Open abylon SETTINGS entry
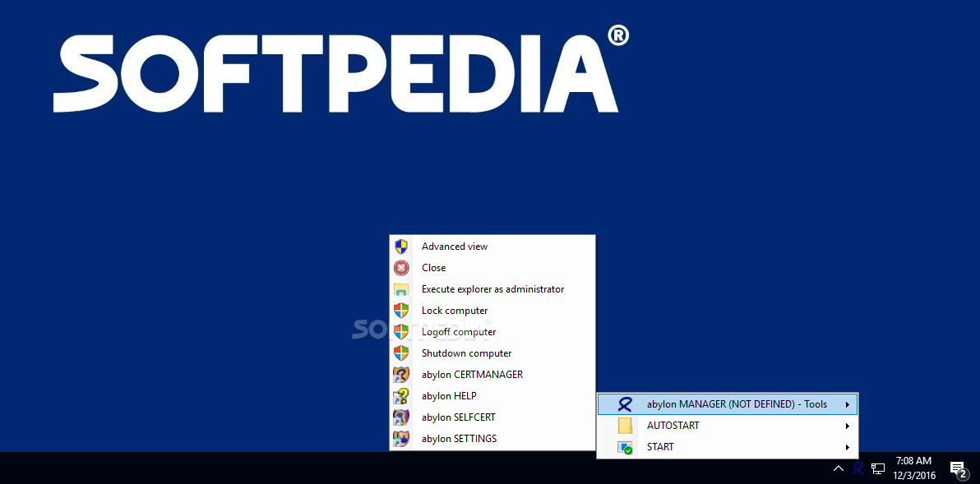980x484 pixels. tap(492, 439)
